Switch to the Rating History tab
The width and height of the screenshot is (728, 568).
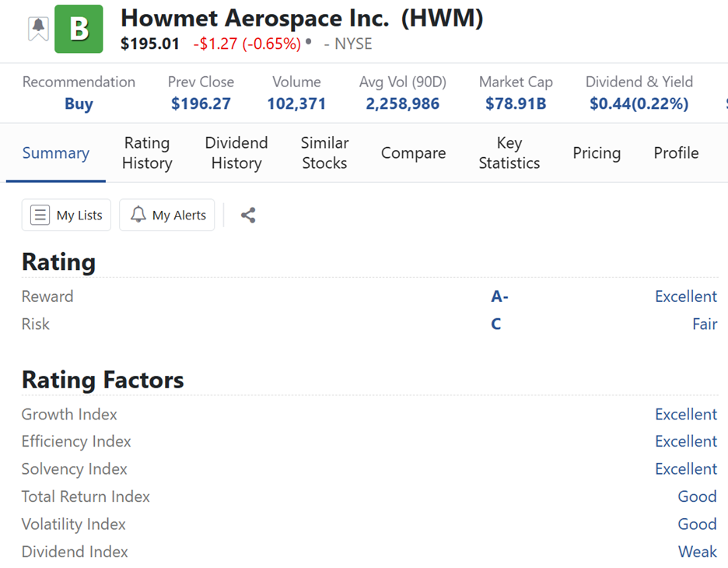147,153
